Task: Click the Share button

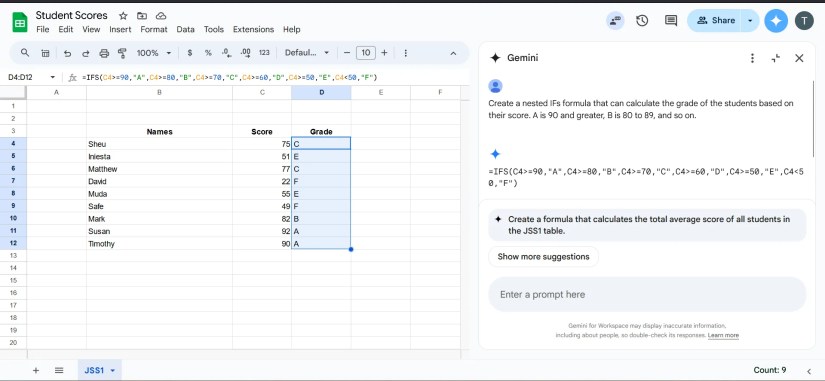Action: 716,21
